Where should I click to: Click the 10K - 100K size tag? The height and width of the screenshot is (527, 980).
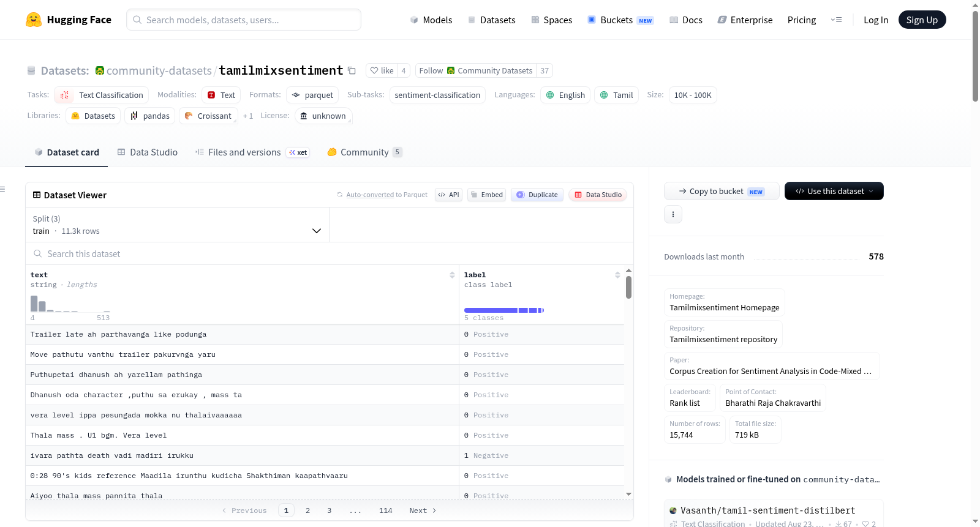pos(693,95)
